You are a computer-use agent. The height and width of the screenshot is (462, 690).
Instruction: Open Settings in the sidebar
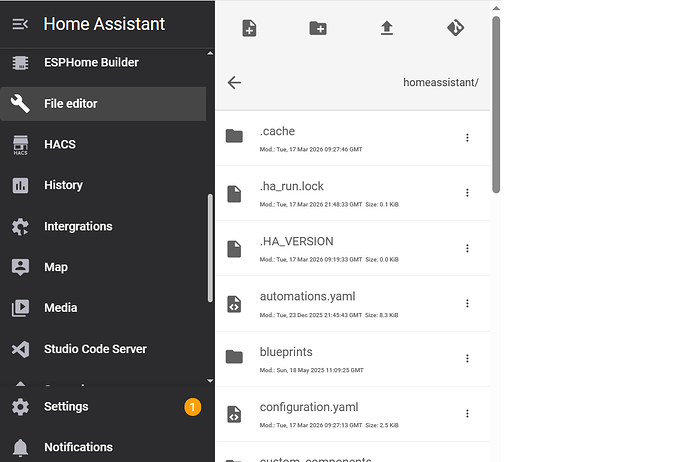click(66, 407)
